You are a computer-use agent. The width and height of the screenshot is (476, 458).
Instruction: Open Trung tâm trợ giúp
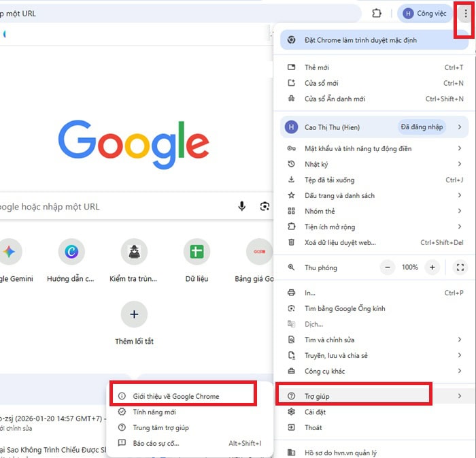190,427
